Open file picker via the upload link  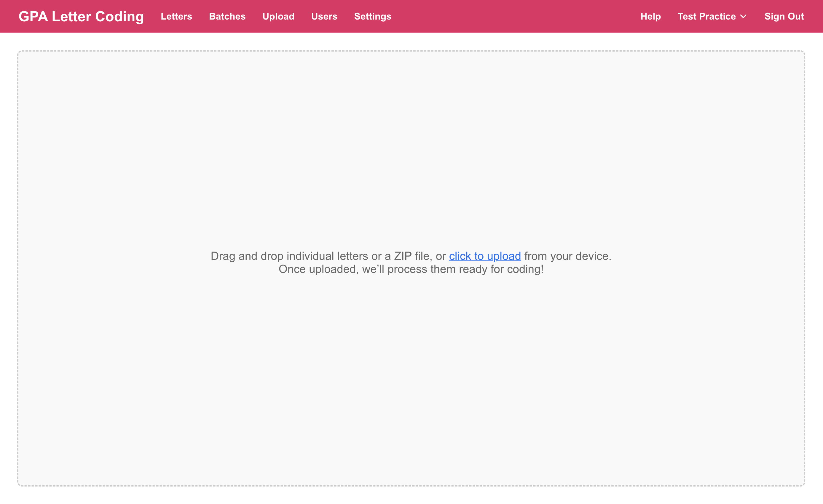[485, 256]
